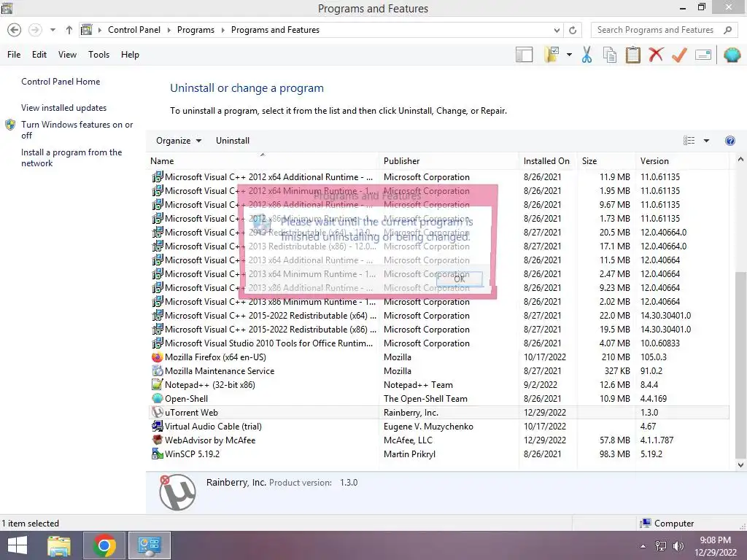Open the Windows Start button
The image size is (747, 560).
[18, 545]
